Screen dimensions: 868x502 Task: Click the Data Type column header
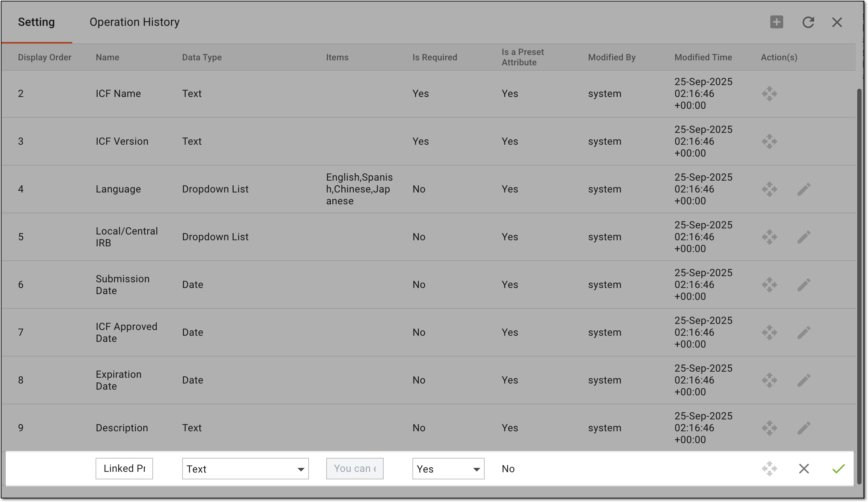coord(202,57)
